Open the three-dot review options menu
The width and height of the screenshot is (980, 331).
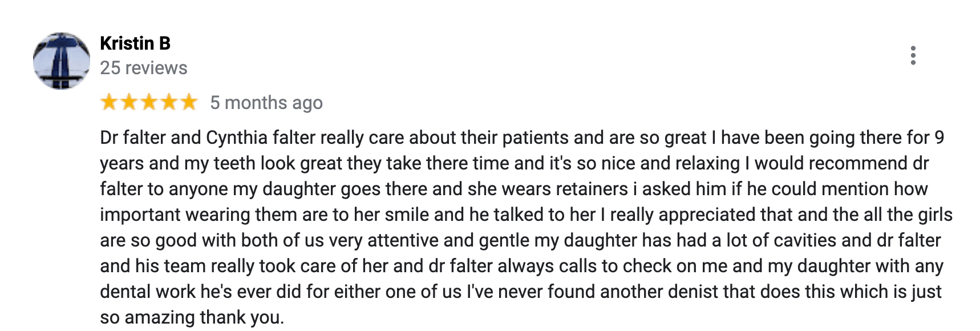point(913,55)
